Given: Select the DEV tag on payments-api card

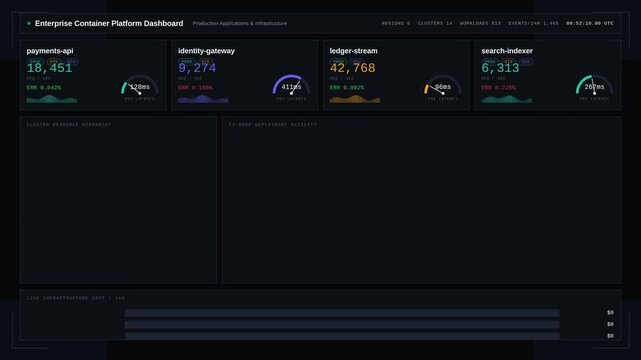Looking at the screenshot, I should pos(71,61).
